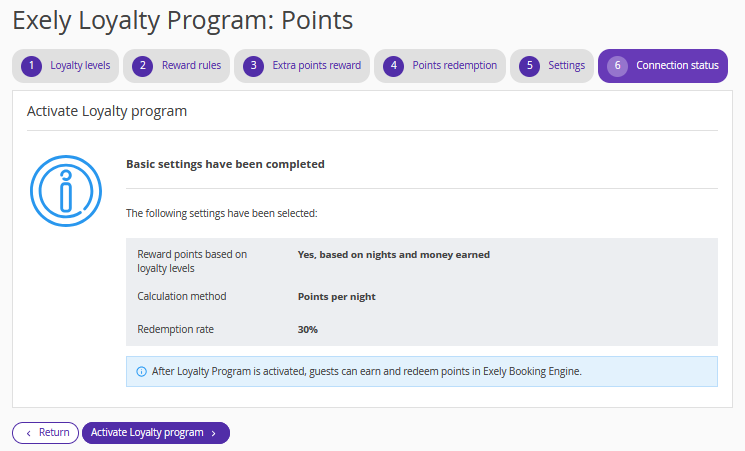Click the step 4 number circle
This screenshot has width=745, height=451.
coord(393,66)
